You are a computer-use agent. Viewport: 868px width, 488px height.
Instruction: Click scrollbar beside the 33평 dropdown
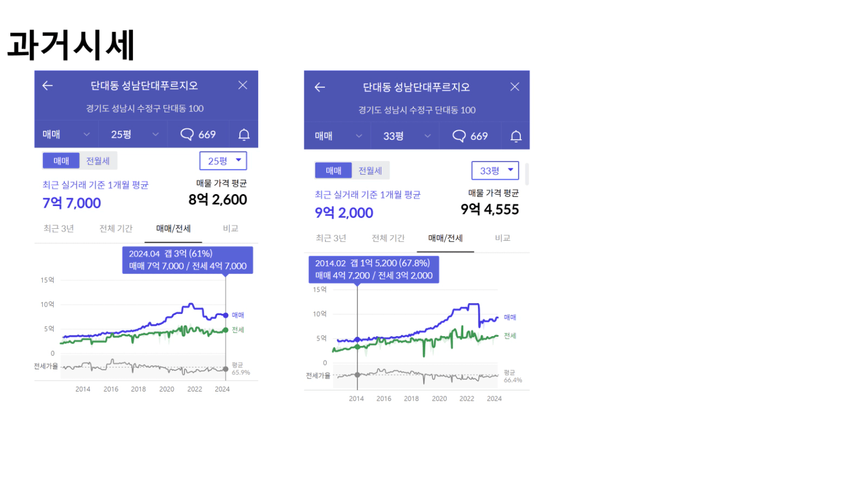527,174
